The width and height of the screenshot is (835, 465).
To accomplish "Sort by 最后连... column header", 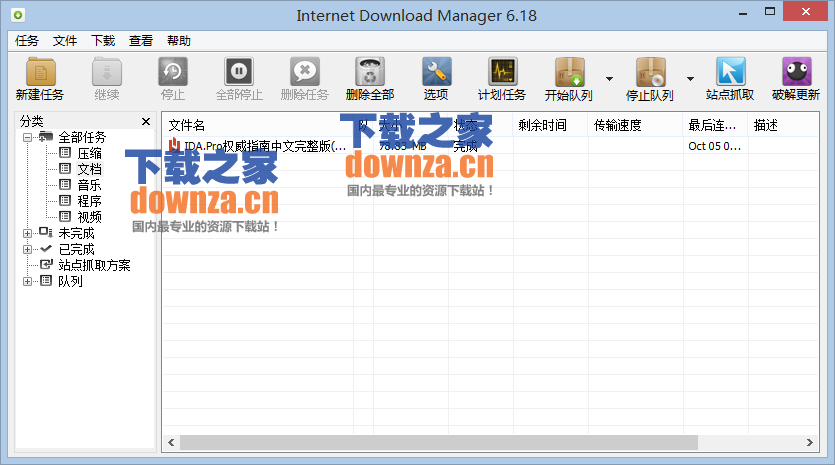I will tap(715, 125).
